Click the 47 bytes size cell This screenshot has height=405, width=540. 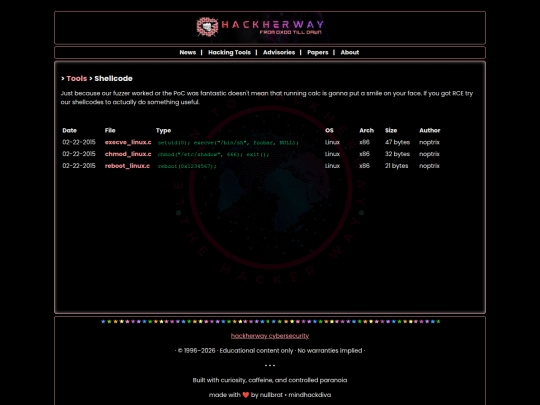pos(397,142)
